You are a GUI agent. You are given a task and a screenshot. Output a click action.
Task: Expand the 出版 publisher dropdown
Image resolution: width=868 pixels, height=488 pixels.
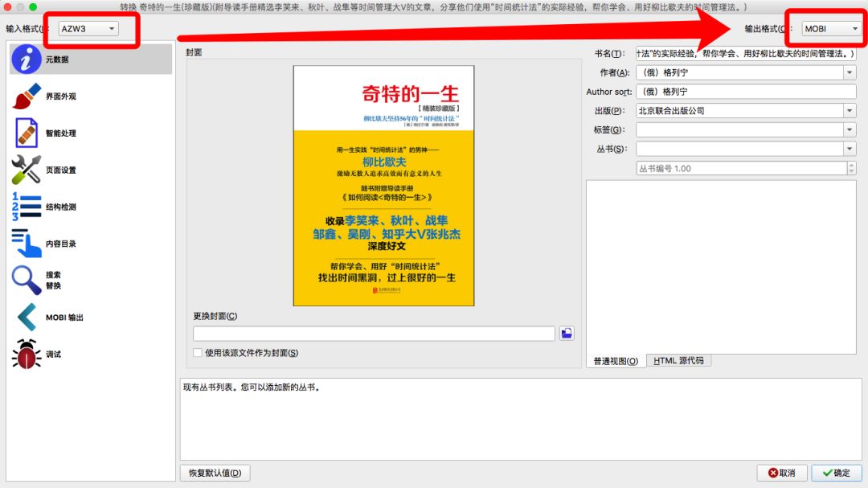[x=850, y=111]
